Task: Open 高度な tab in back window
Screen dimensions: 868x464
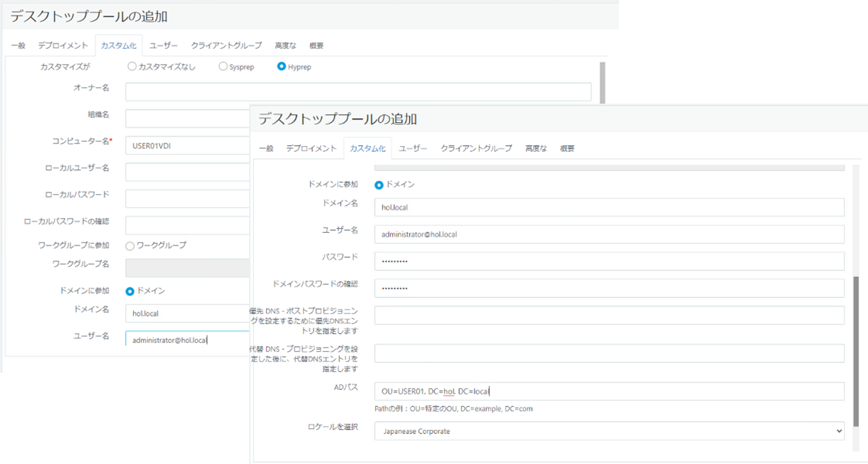Action: click(x=285, y=46)
